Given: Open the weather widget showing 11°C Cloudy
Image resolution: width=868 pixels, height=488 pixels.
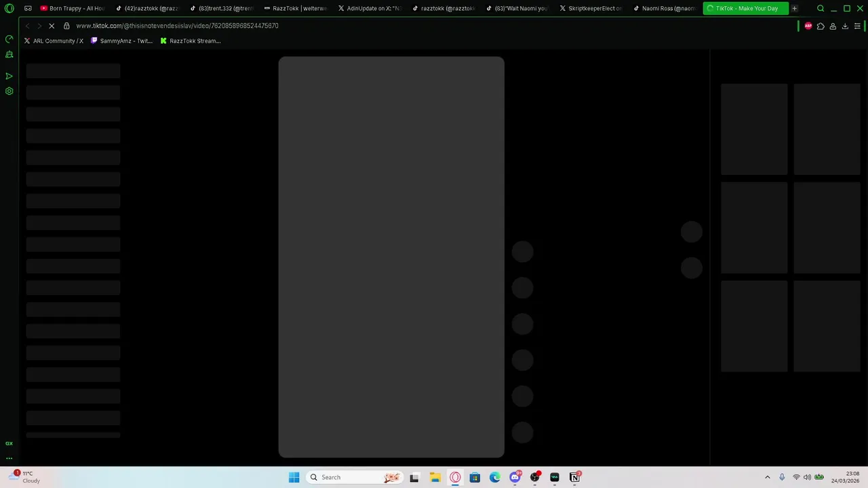Looking at the screenshot, I should coord(24,477).
